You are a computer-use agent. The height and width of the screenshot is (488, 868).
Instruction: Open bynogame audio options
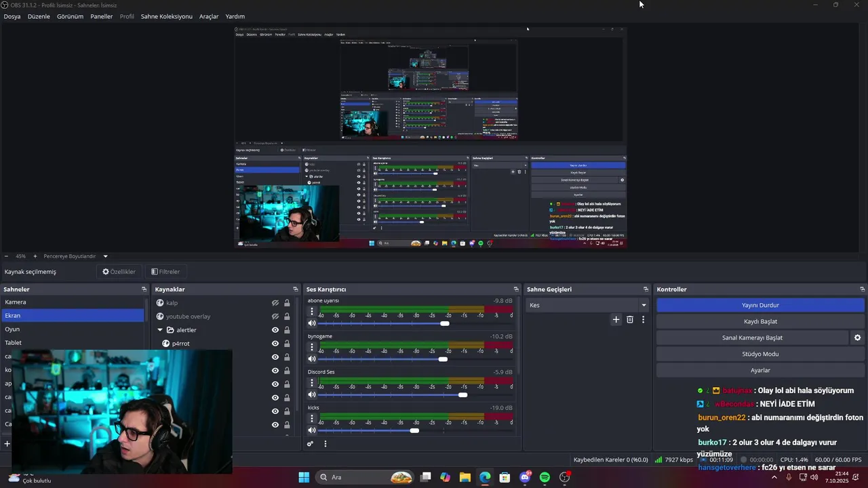[x=312, y=347]
